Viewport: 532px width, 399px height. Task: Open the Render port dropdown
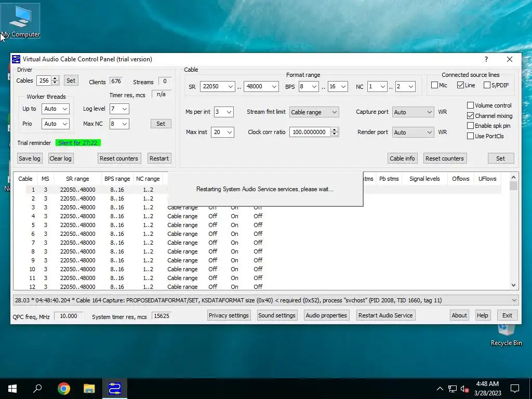(413, 132)
